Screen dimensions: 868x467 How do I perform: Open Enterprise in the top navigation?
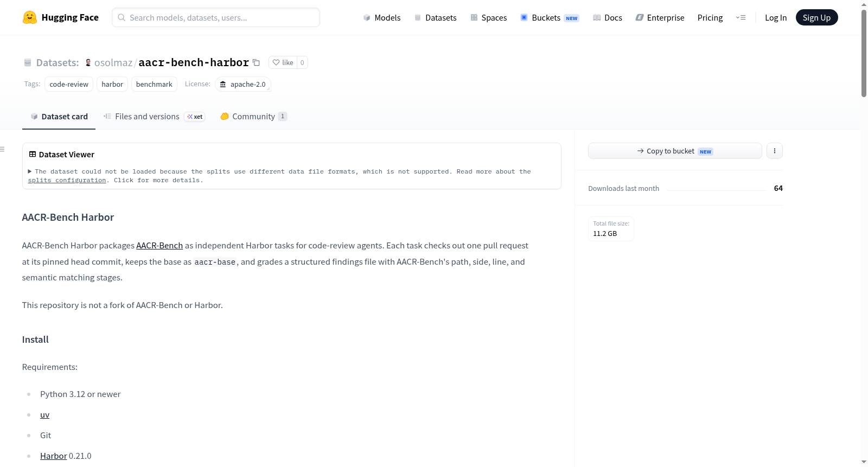tap(660, 17)
